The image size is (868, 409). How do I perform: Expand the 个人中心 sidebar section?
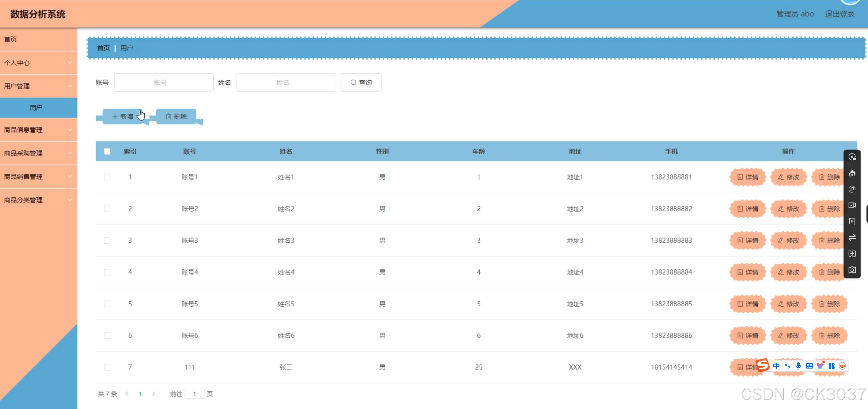coord(39,63)
